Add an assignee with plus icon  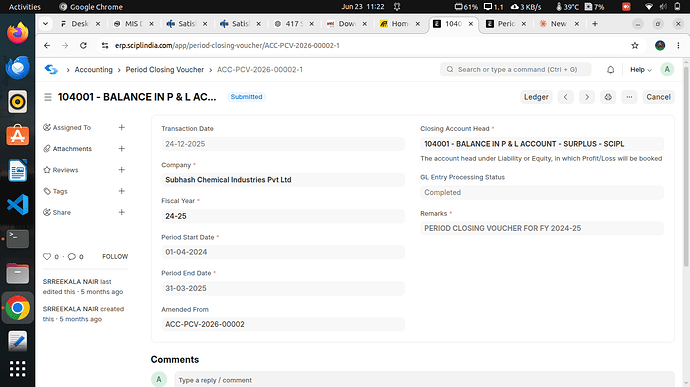click(121, 127)
